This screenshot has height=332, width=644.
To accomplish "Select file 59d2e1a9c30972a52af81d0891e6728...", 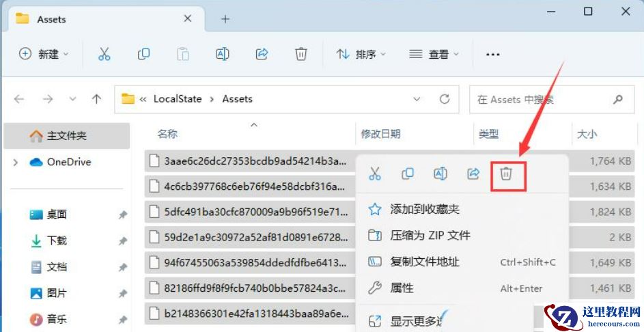I will click(x=250, y=237).
